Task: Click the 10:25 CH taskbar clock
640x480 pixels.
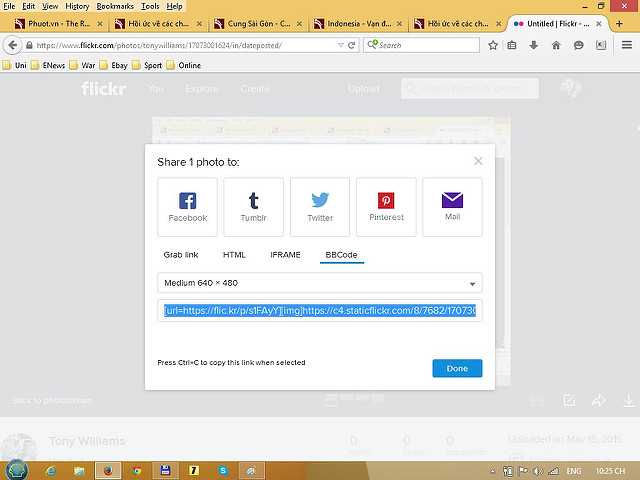Action: click(611, 471)
